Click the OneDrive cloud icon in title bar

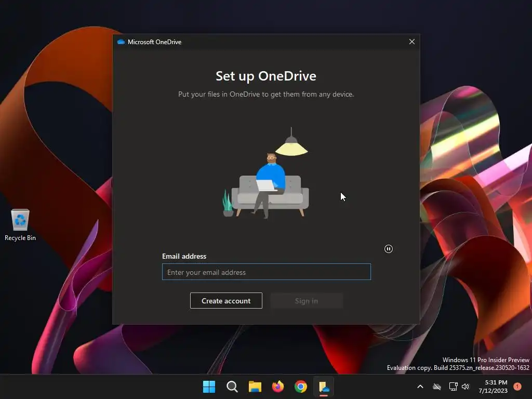coord(121,42)
